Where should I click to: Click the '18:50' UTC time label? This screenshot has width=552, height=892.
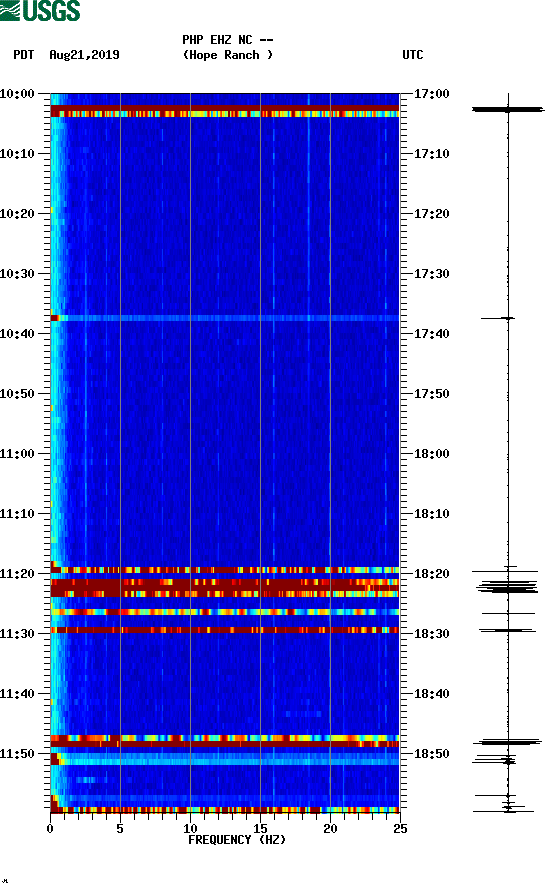tap(431, 754)
